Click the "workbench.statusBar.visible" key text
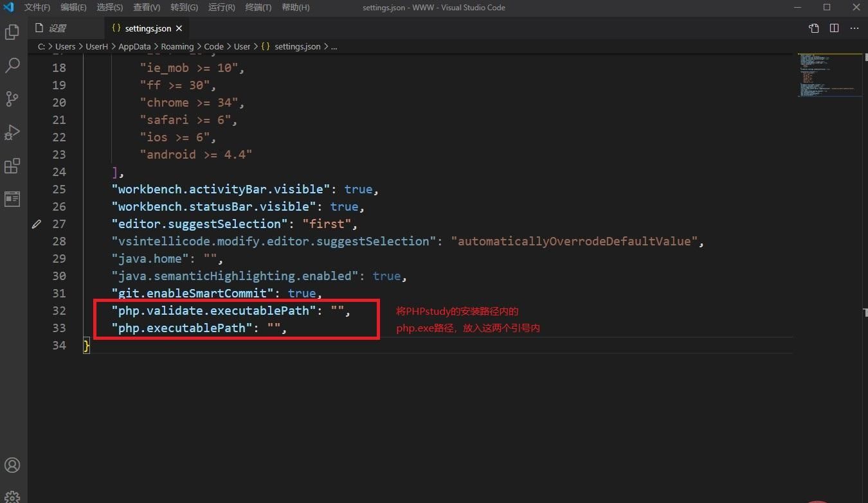The height and width of the screenshot is (503, 868). click(x=214, y=207)
